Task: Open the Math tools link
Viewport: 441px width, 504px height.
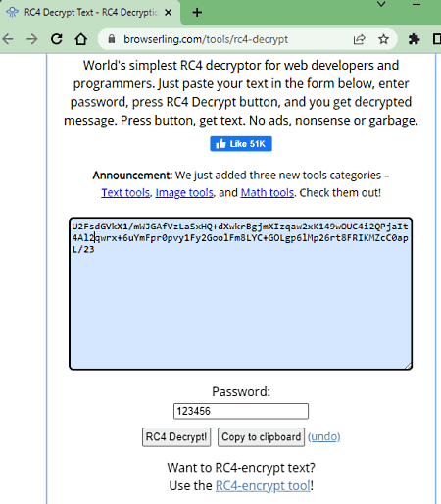Action: pyautogui.click(x=268, y=193)
